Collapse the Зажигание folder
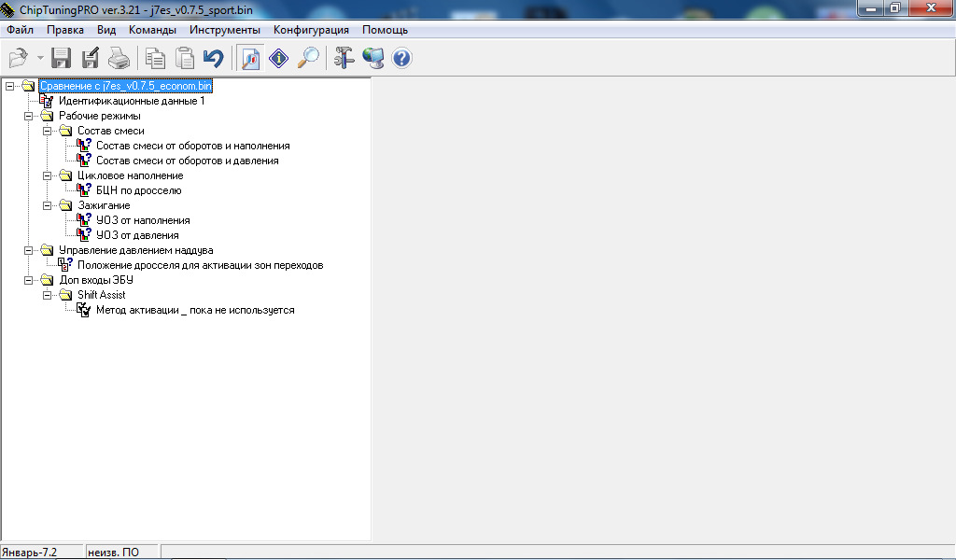956x560 pixels. (47, 205)
